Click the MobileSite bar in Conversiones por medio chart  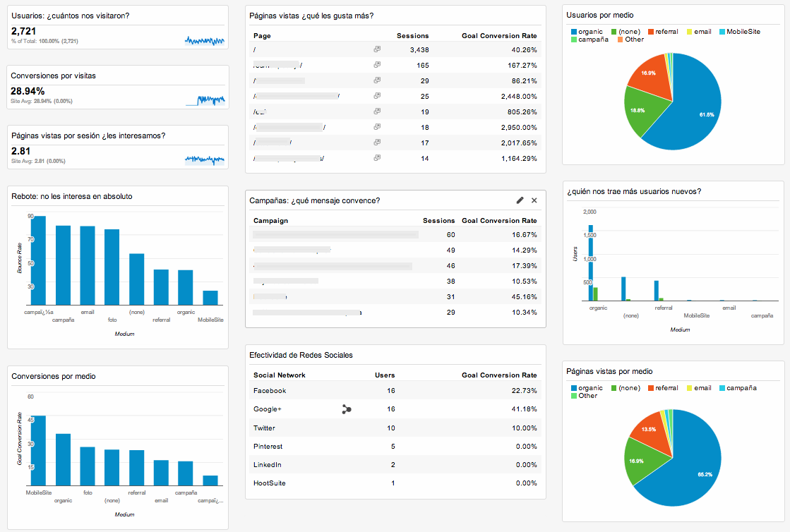click(x=39, y=451)
